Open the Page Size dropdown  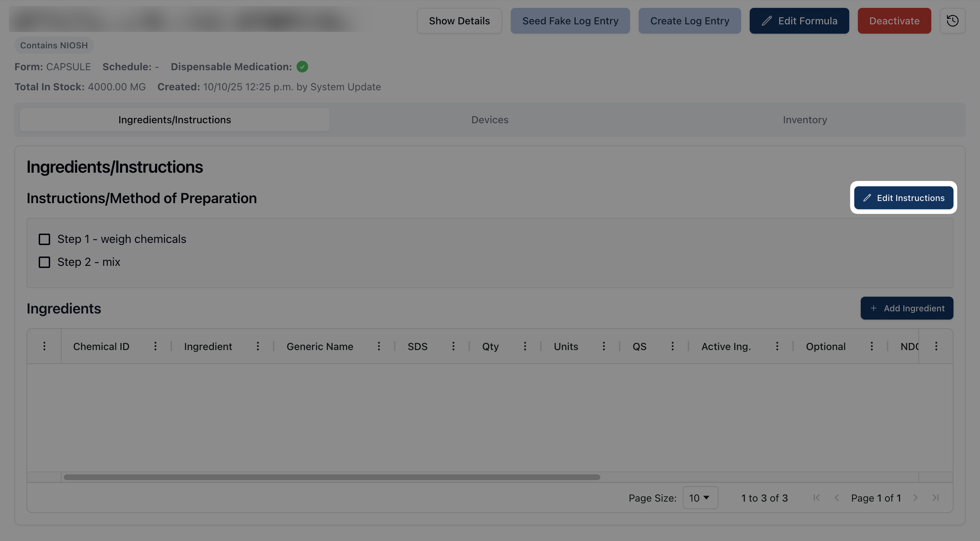click(700, 498)
